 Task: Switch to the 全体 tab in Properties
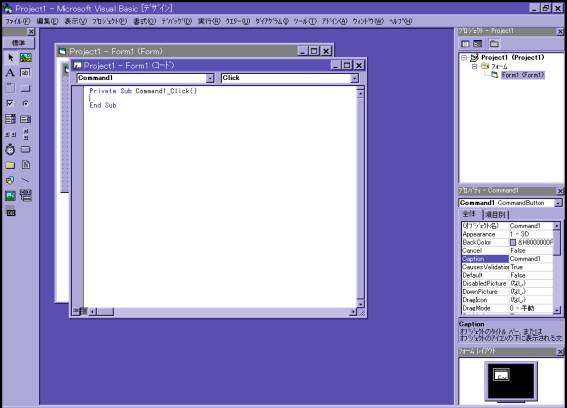click(x=471, y=214)
